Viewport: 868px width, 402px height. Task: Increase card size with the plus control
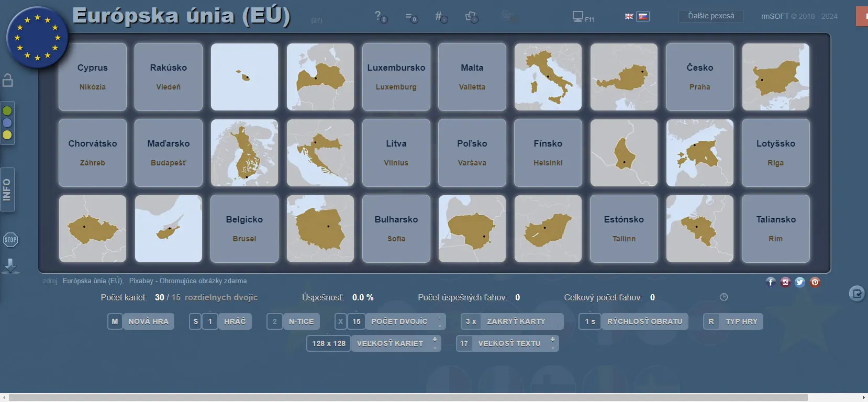tap(435, 339)
